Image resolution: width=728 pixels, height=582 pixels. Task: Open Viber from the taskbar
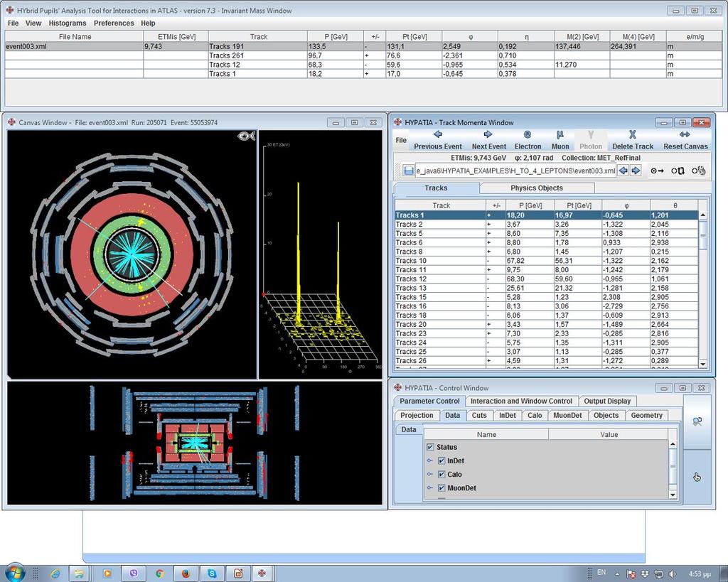coord(134,573)
